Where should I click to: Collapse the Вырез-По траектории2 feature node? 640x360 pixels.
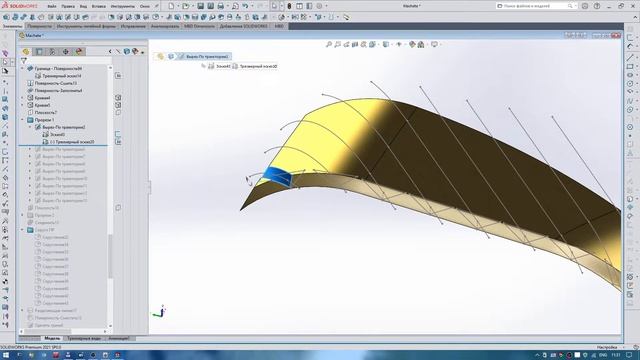[x=30, y=127]
